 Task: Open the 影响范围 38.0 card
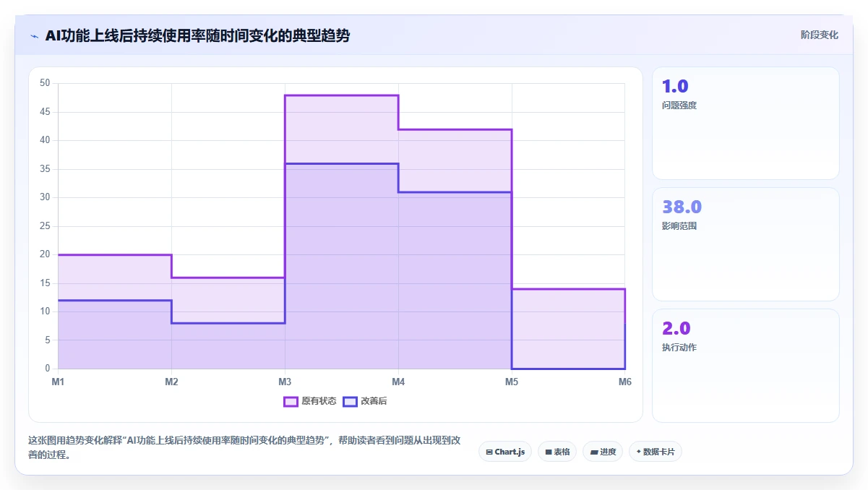(x=746, y=244)
